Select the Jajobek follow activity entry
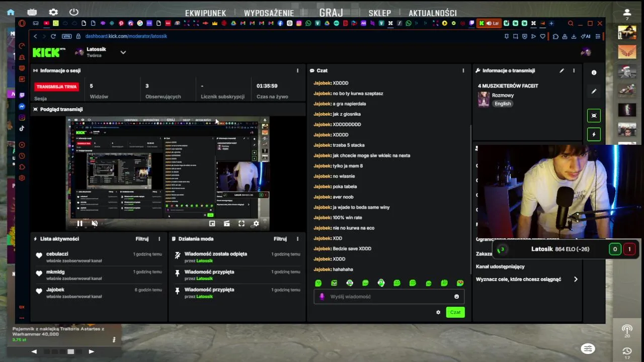The height and width of the screenshot is (362, 644). (x=99, y=293)
